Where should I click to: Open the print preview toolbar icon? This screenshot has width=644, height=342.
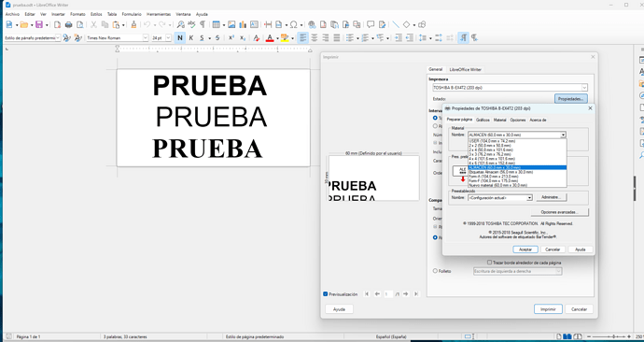pyautogui.click(x=80, y=24)
